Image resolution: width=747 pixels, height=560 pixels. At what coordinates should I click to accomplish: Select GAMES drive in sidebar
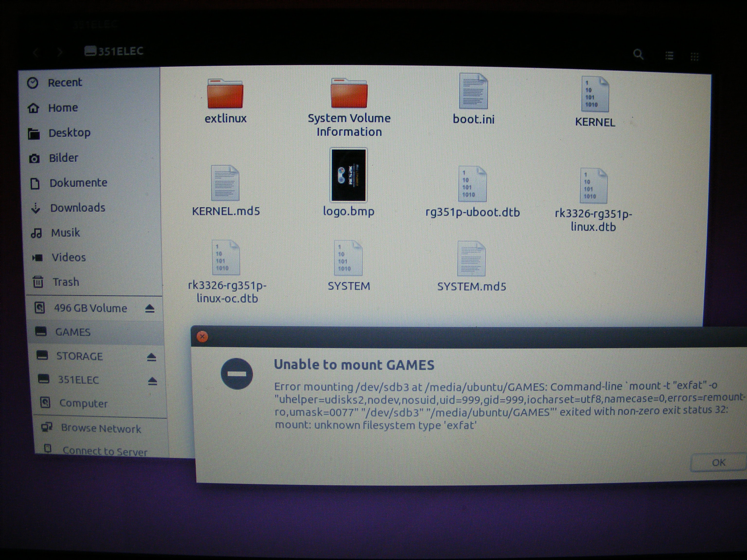tap(73, 332)
